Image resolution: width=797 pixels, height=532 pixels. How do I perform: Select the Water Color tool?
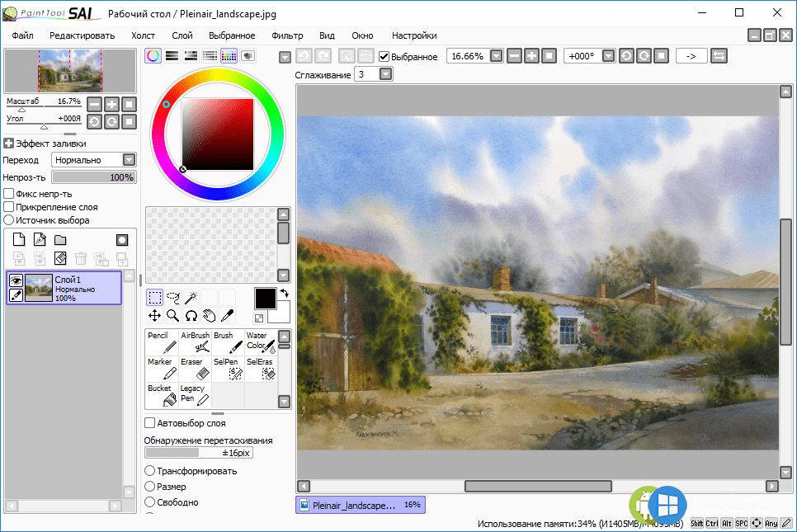tap(261, 342)
